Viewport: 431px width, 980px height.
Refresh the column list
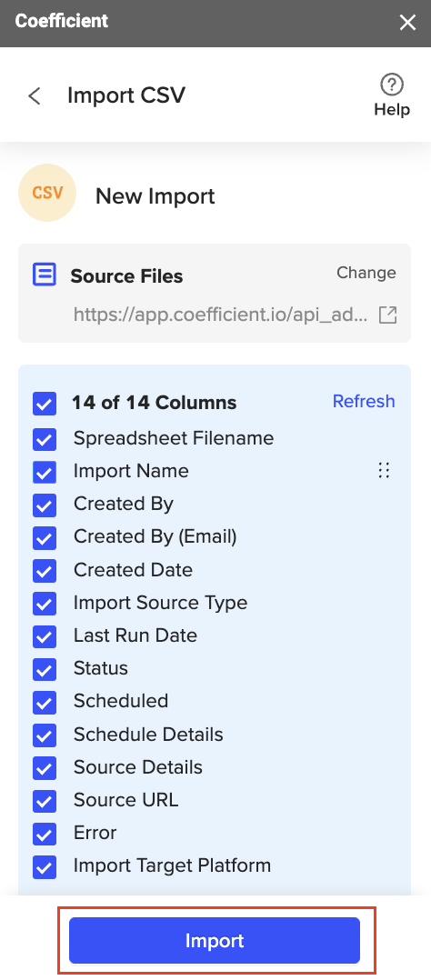point(364,401)
